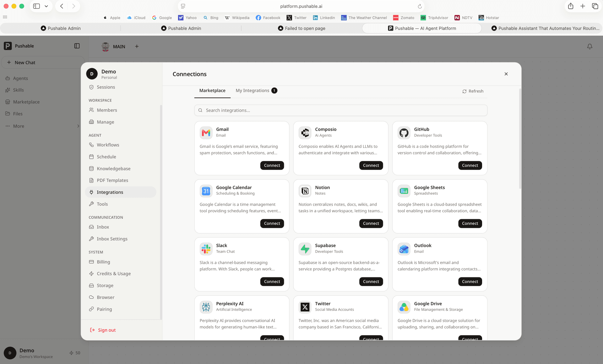Open Pairing settings
This screenshot has width=603, height=364.
(121, 309)
